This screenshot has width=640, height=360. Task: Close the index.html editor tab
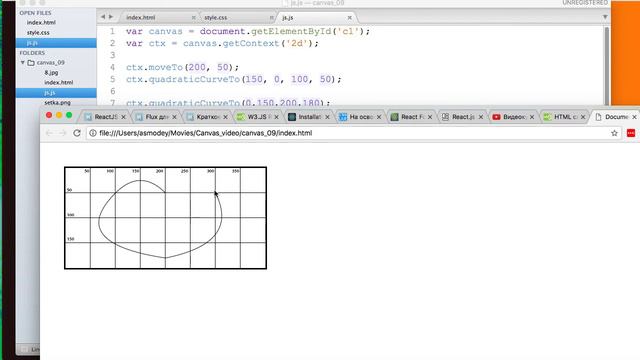193,18
